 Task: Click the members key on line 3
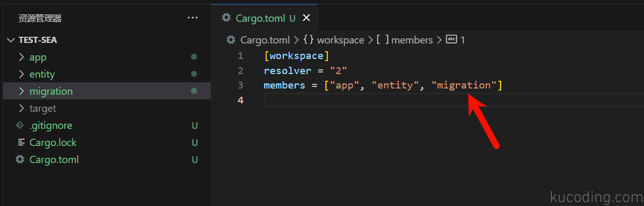[284, 85]
